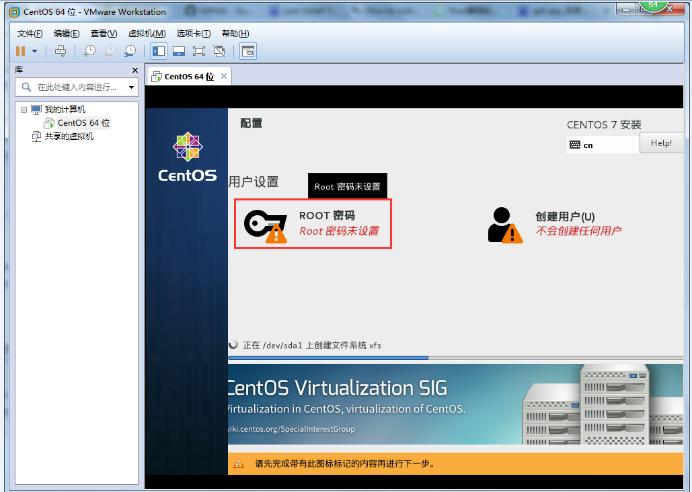
Task: Click the Unity mode toolbar icon
Action: point(219,51)
